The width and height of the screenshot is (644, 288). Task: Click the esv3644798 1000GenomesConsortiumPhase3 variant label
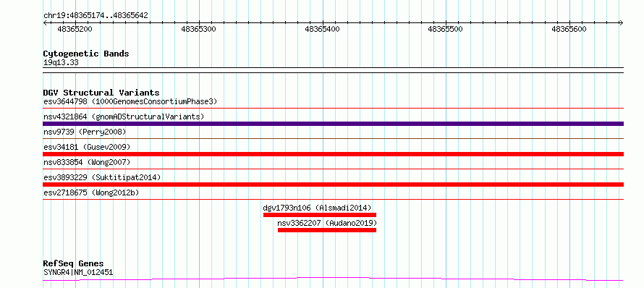click(x=130, y=101)
